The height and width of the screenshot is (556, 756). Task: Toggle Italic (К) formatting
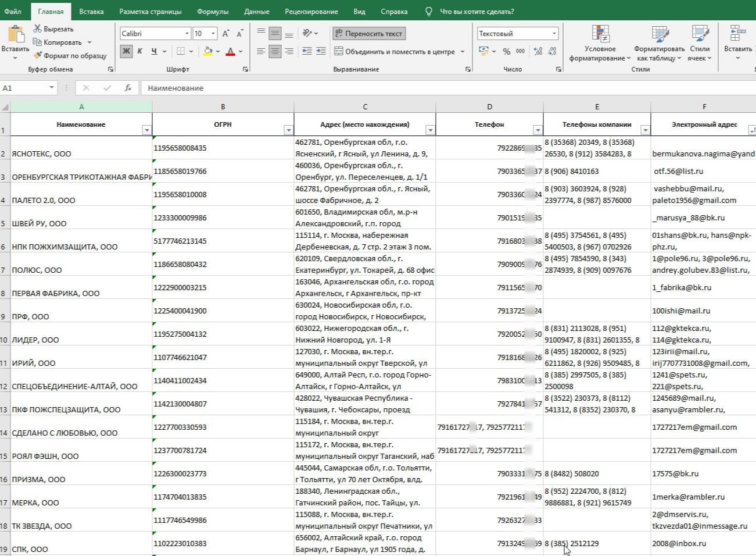139,51
